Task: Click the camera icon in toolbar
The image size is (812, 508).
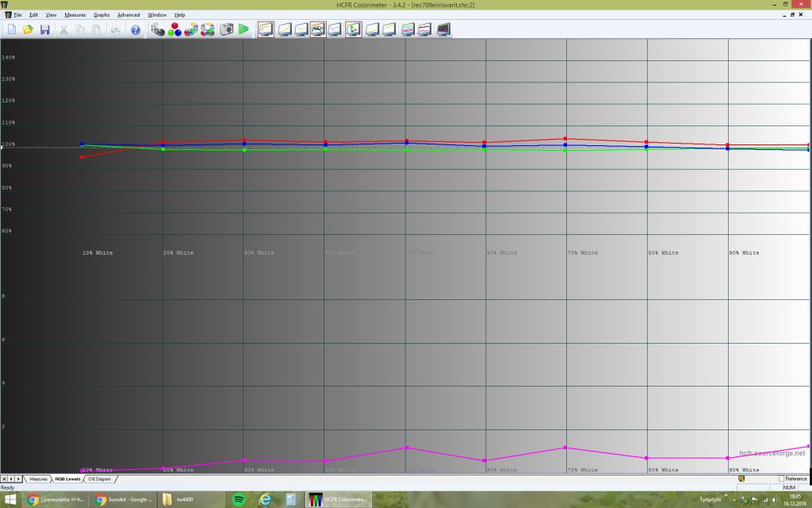Action: point(226,29)
